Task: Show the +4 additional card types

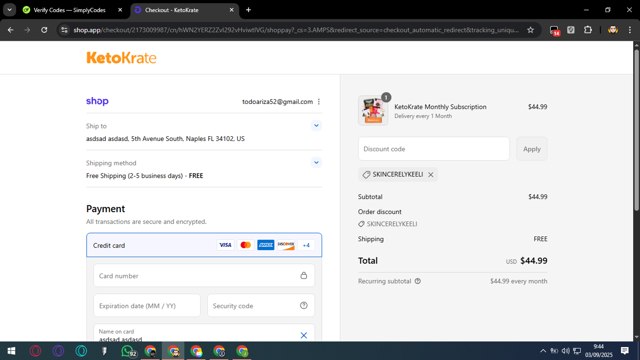Action: (x=306, y=245)
